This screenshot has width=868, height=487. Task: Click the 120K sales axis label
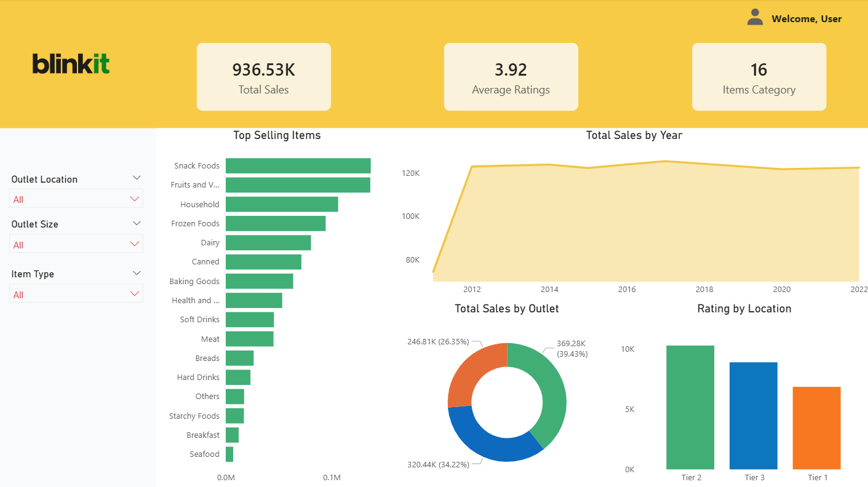pos(411,173)
